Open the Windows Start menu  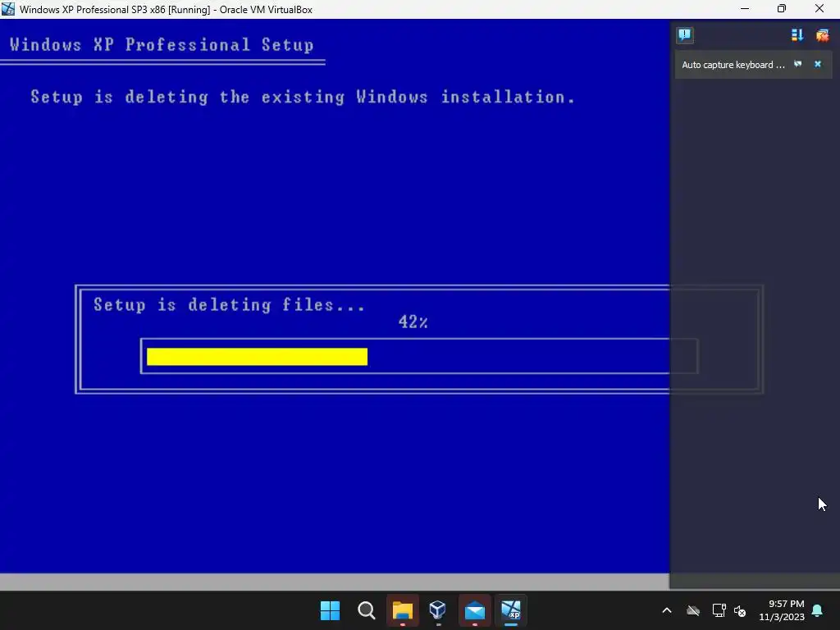point(330,610)
